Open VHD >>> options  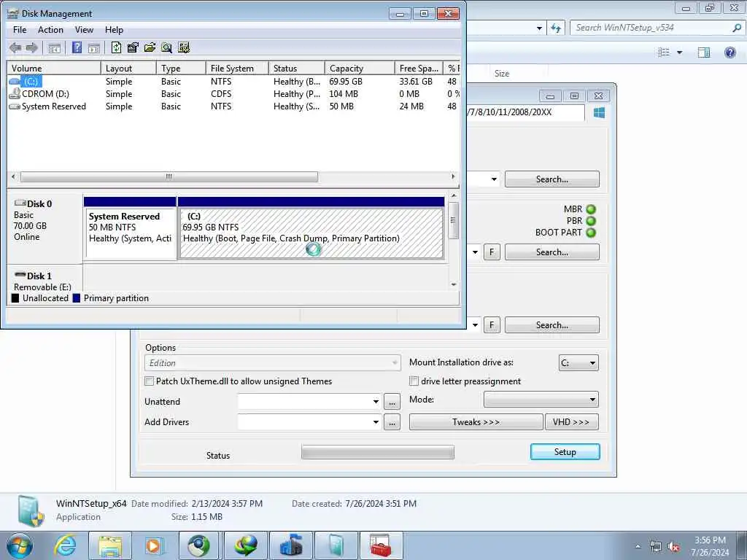[572, 422]
